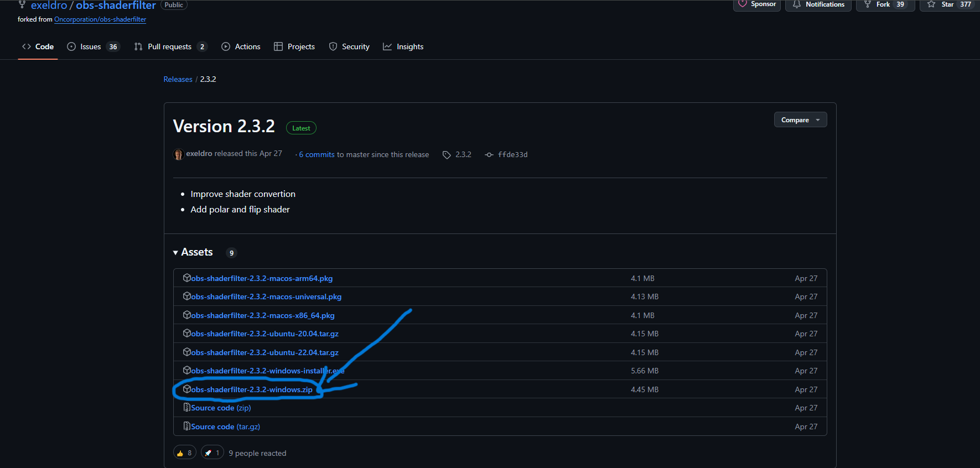Click the Sponsor button

pyautogui.click(x=757, y=5)
